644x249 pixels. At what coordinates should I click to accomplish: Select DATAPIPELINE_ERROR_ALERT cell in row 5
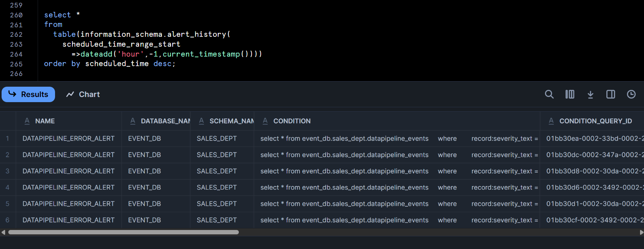tap(69, 203)
